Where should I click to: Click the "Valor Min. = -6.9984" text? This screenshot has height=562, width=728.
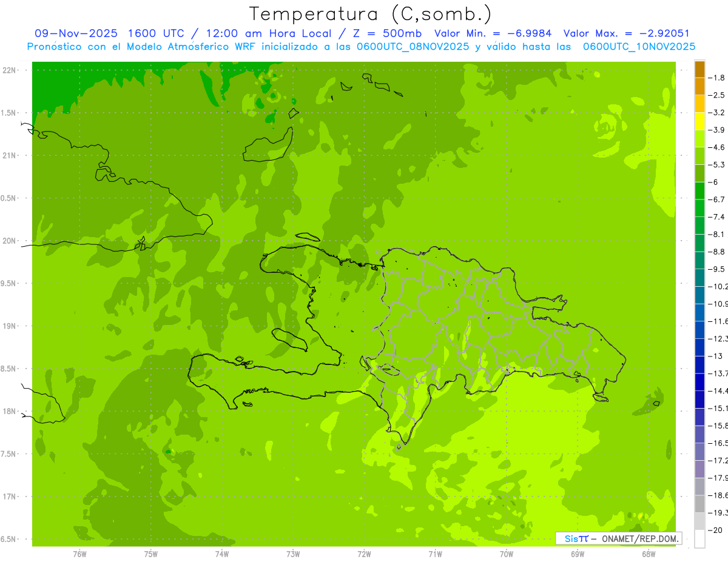click(x=493, y=33)
